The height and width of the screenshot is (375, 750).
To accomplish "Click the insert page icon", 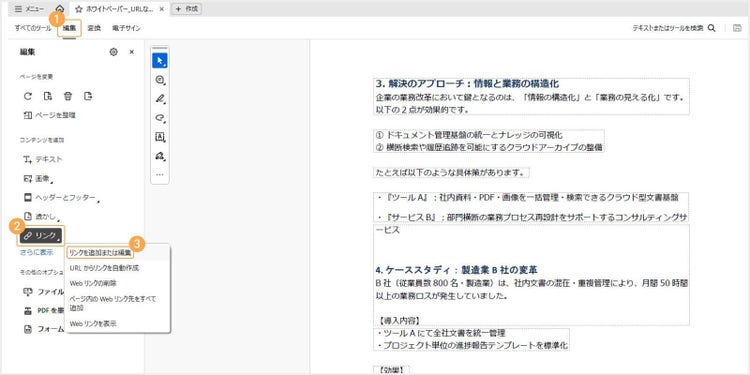I will tap(48, 96).
